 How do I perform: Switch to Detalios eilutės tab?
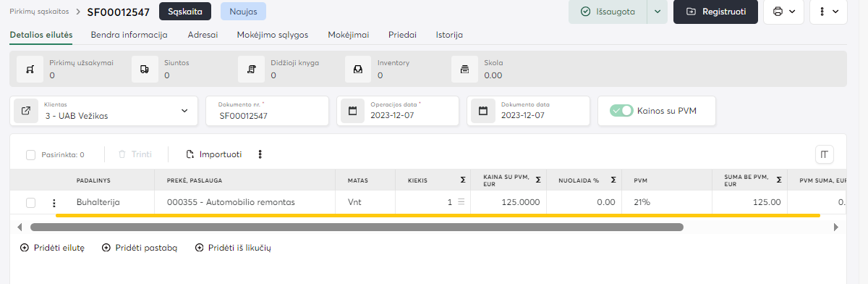[x=41, y=35]
